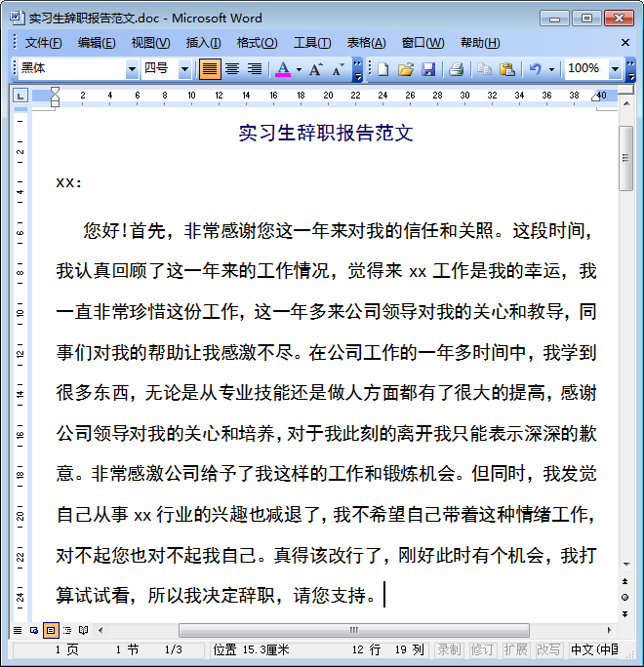Screen dimensions: 644x667
Task: Open the 插入(I) menu
Action: (x=204, y=43)
